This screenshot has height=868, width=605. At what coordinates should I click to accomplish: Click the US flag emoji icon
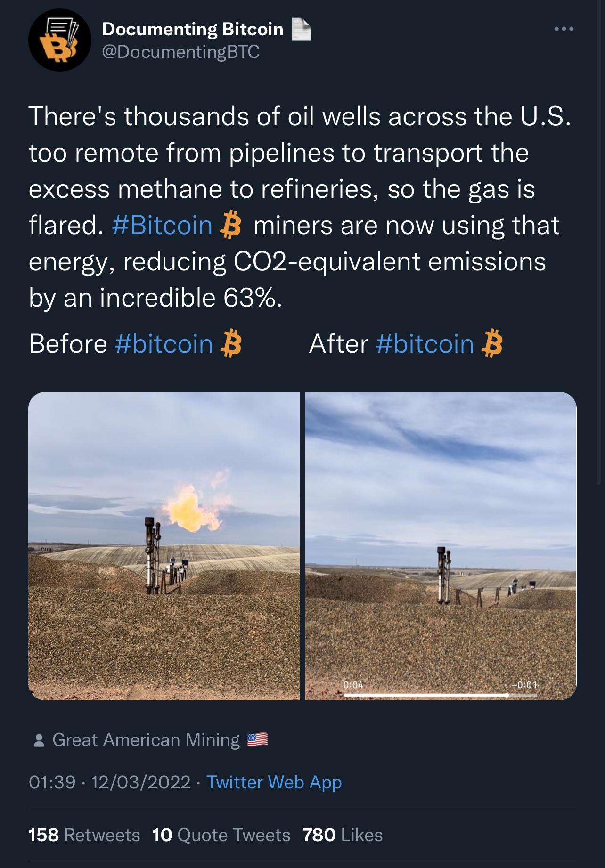tap(257, 740)
